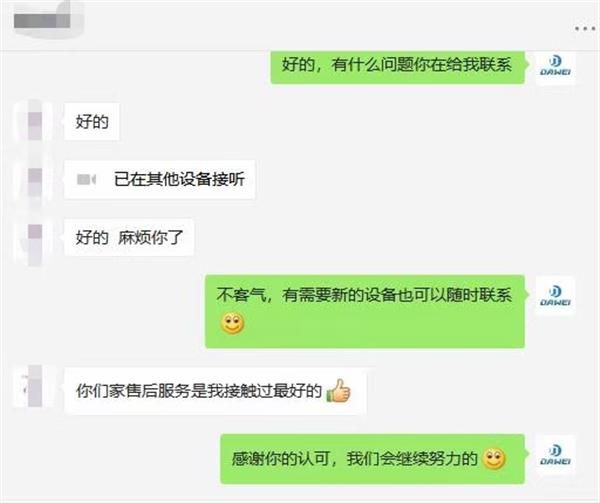Select the short 好的 reply bubble
This screenshot has height=503, width=600.
click(92, 122)
